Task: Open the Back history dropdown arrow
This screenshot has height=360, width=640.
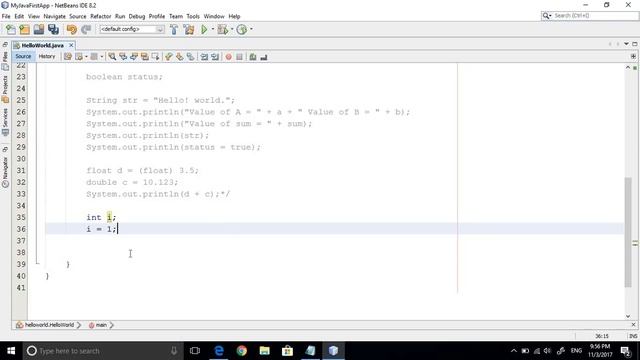Action: (86, 57)
